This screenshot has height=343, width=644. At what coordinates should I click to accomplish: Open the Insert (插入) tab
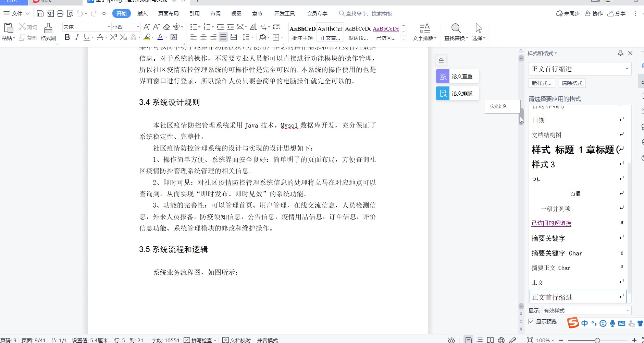(142, 13)
